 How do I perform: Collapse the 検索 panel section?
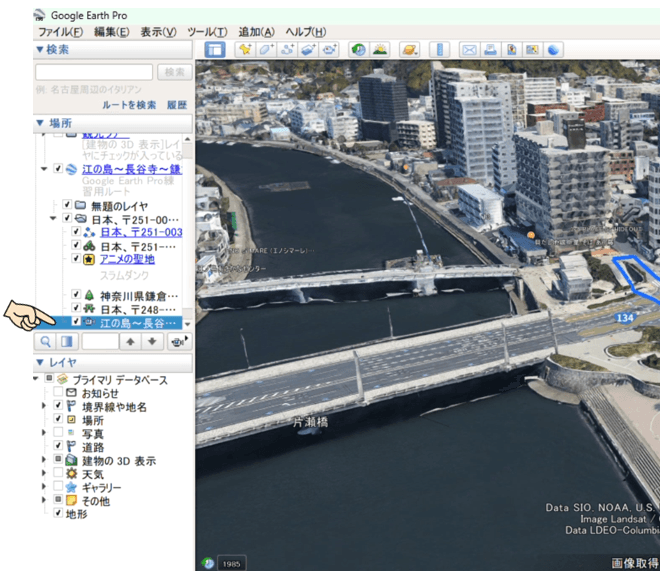[39, 49]
